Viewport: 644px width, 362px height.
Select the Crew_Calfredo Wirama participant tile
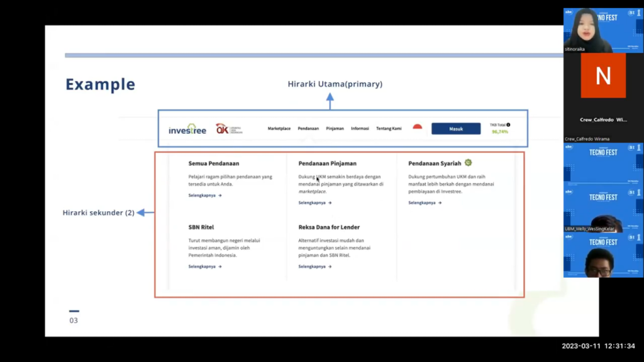(x=603, y=97)
